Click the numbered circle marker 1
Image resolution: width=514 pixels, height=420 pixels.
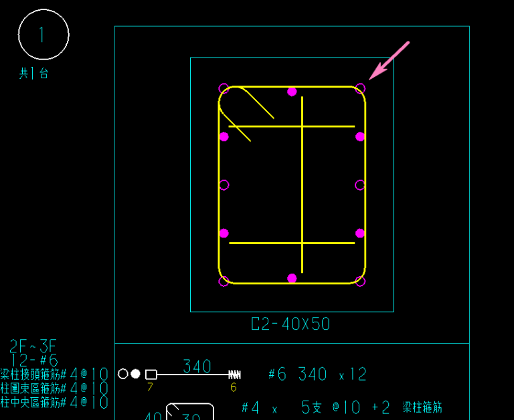44,35
